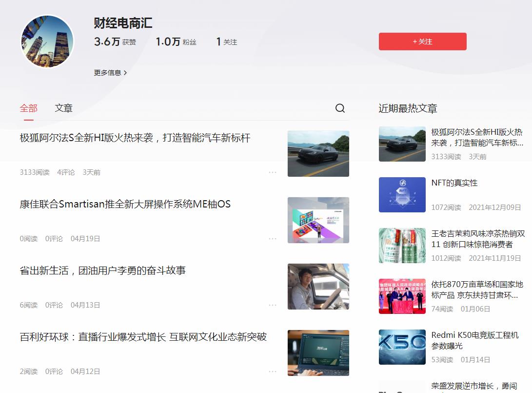Open more options for the 康佳联合Smartisan article
The width and height of the screenshot is (532, 393).
click(273, 239)
